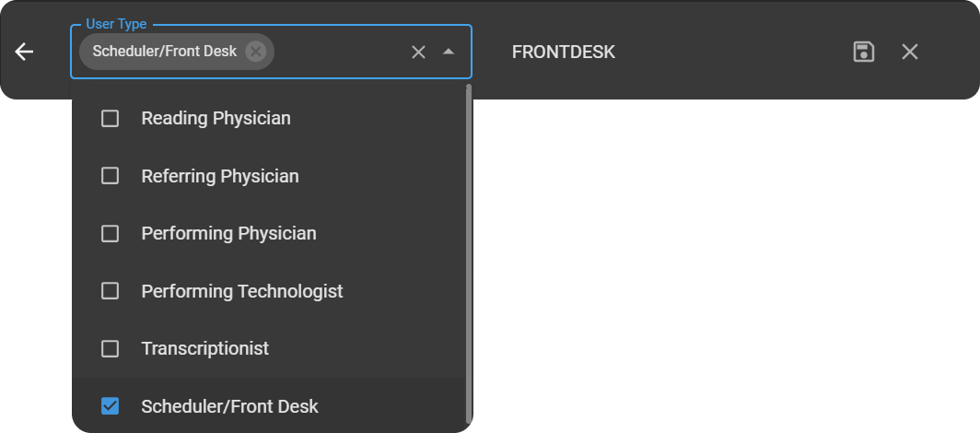Check the Performing Technologist checkbox

pyautogui.click(x=110, y=291)
